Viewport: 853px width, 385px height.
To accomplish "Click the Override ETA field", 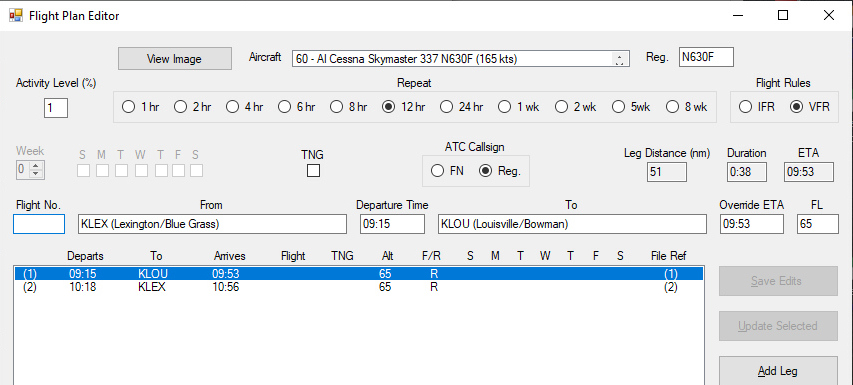I will (752, 224).
